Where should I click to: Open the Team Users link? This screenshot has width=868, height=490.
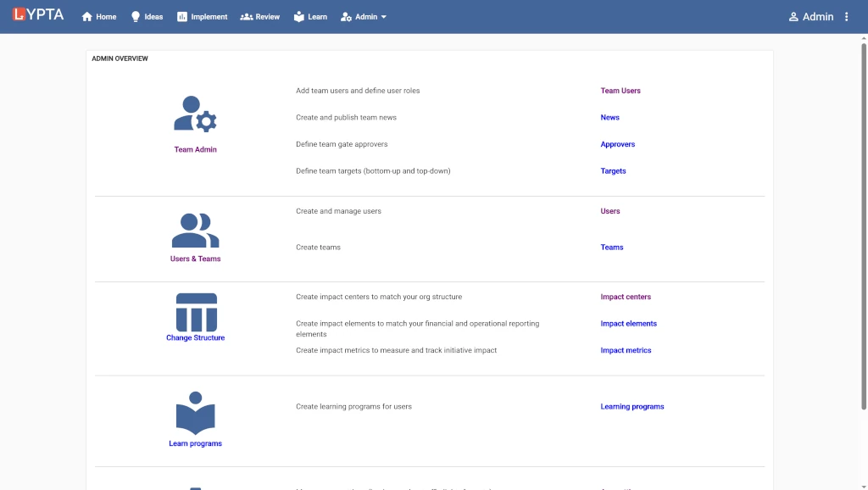(620, 91)
